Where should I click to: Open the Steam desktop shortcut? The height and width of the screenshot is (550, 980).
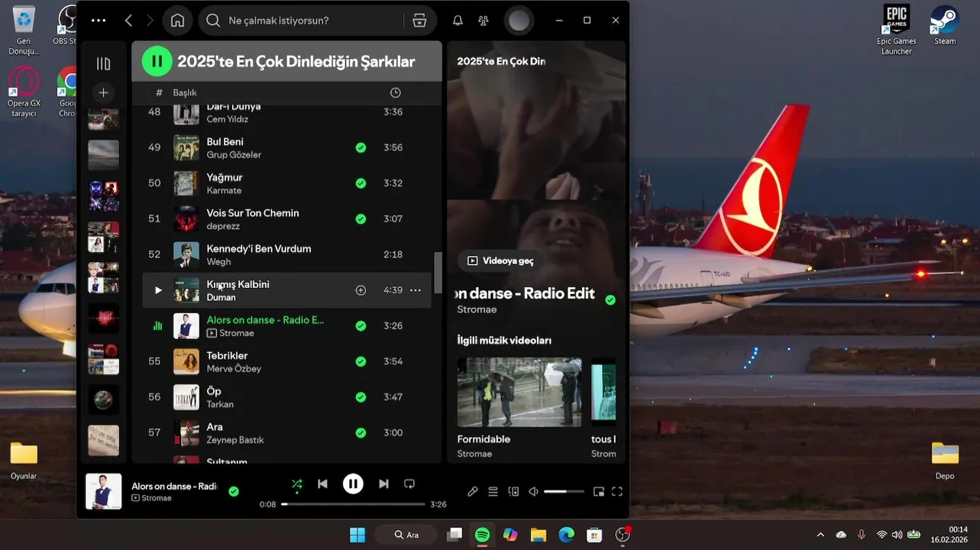945,24
